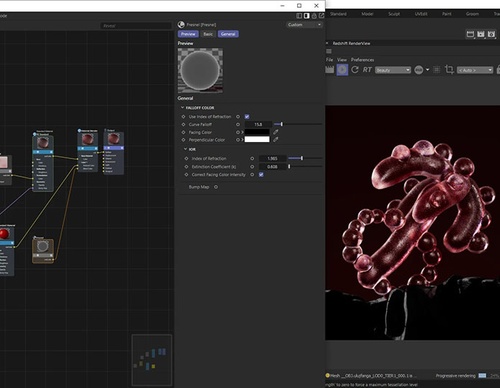
Task: Collapse the IOR section
Action: (185, 149)
